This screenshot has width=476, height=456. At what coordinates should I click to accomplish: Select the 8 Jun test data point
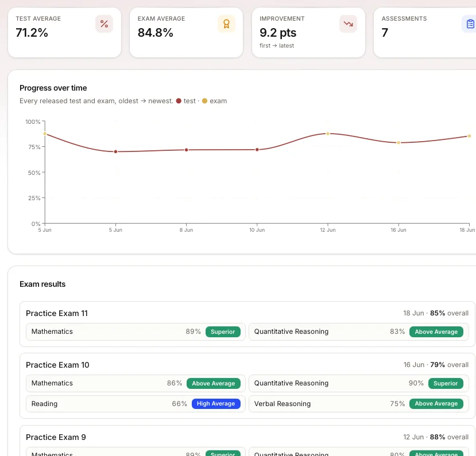click(x=187, y=150)
